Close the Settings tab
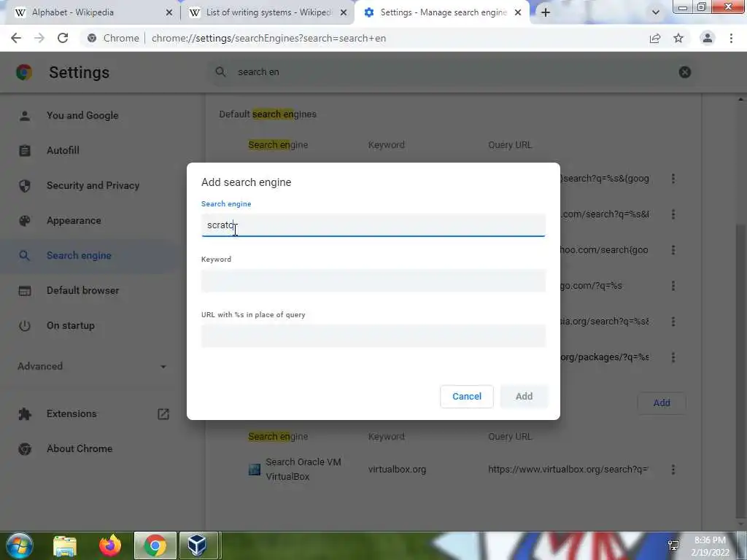747x560 pixels. 518,12
